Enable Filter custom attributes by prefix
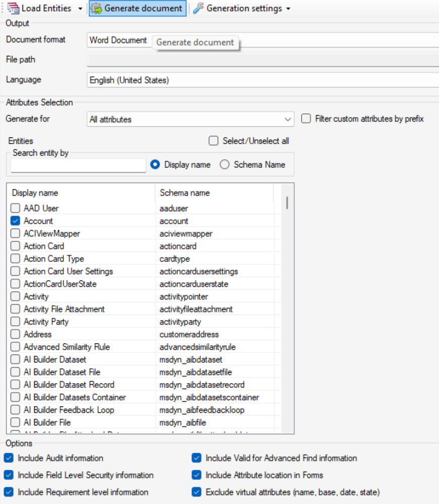This screenshot has height=504, width=439. point(306,118)
